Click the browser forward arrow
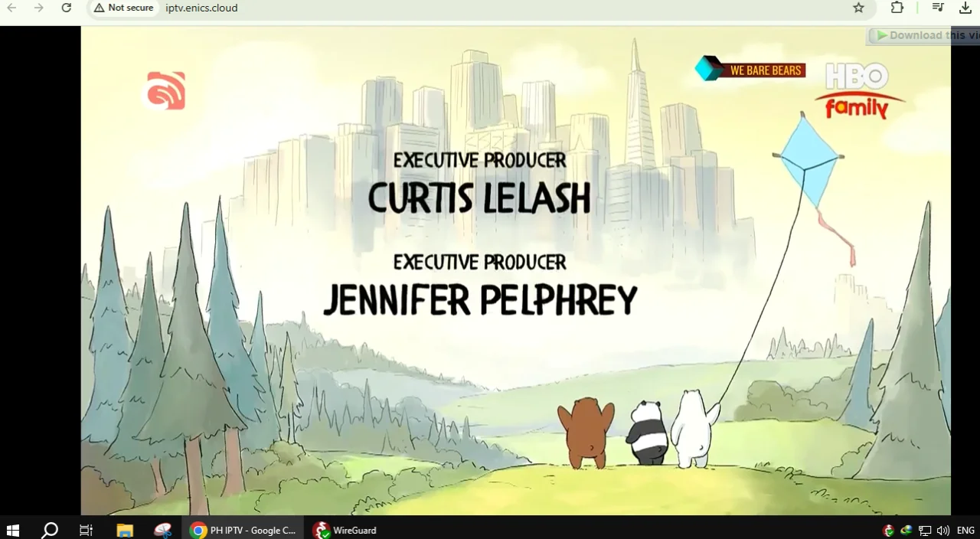The width and height of the screenshot is (980, 539). (x=39, y=8)
